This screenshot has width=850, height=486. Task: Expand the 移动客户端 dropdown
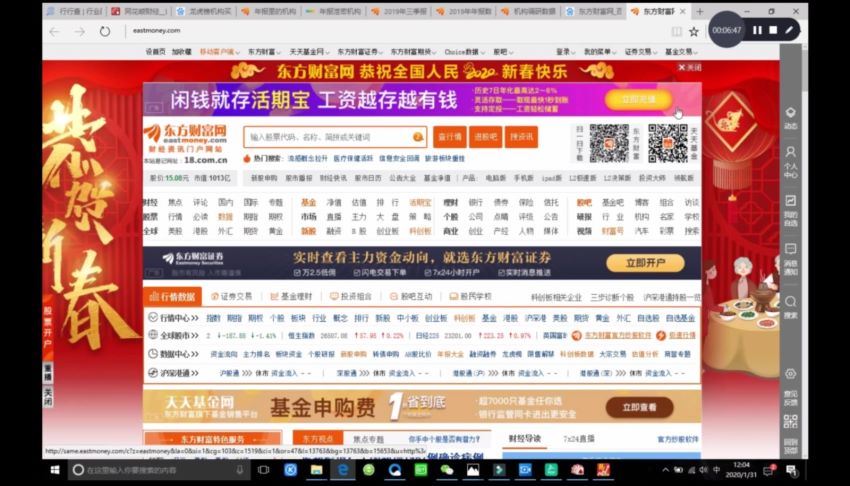pos(220,51)
